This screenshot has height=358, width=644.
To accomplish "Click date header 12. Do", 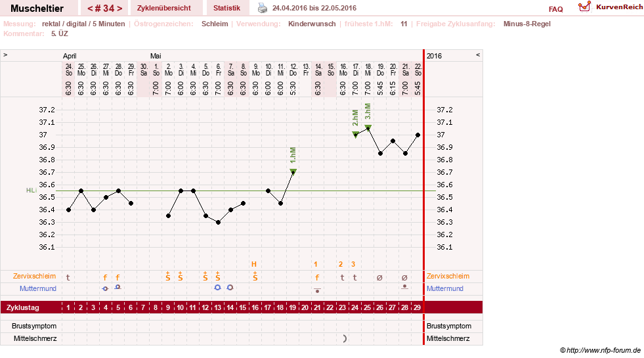I will (293, 70).
